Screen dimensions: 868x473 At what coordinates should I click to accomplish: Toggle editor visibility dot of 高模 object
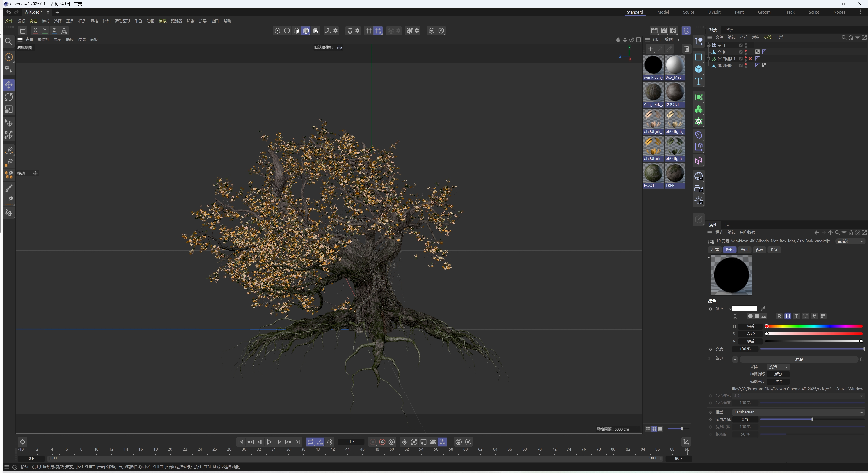pyautogui.click(x=745, y=51)
